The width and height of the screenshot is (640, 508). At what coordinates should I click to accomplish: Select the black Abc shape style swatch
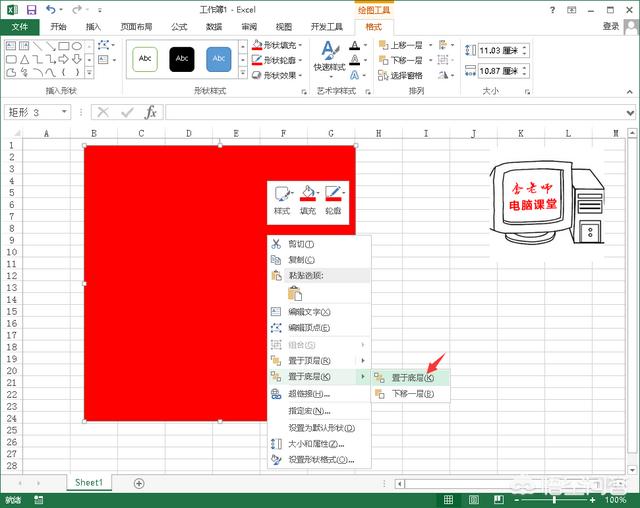point(182,59)
